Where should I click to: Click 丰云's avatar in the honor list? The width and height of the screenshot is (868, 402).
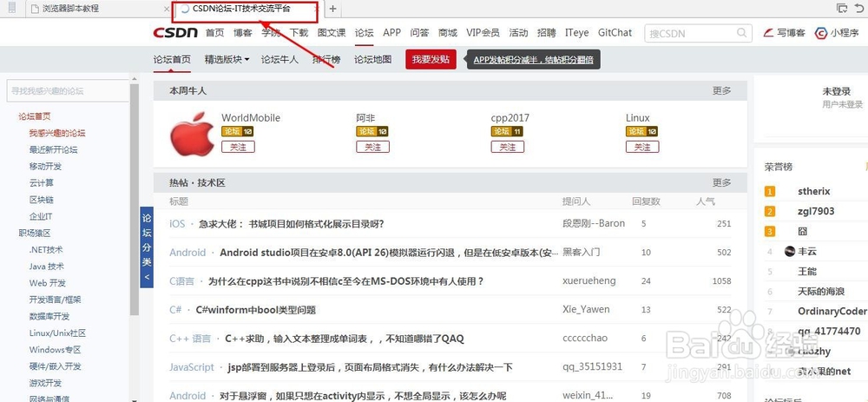(790, 252)
